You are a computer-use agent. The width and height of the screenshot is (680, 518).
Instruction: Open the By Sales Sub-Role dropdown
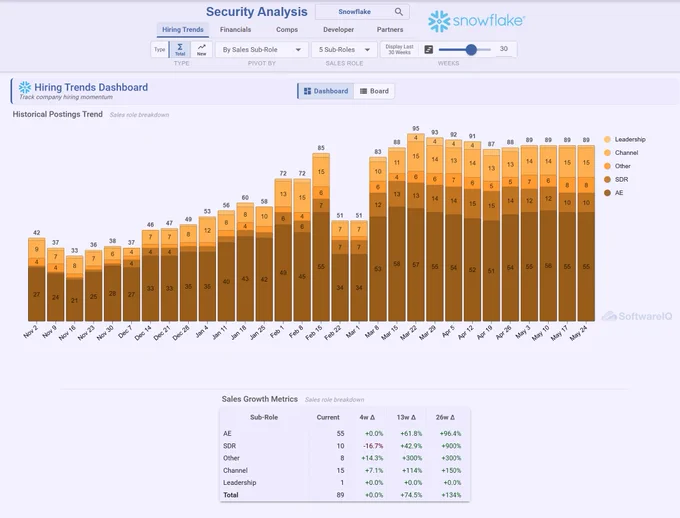click(262, 50)
